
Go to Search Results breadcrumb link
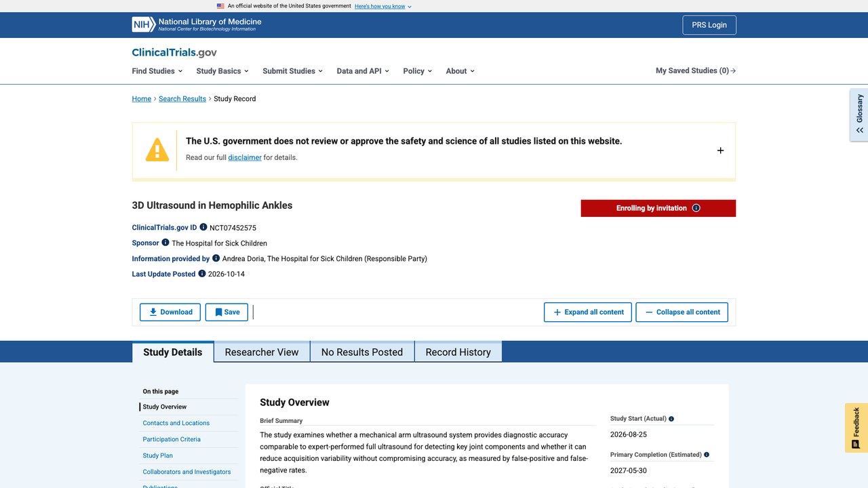[182, 98]
